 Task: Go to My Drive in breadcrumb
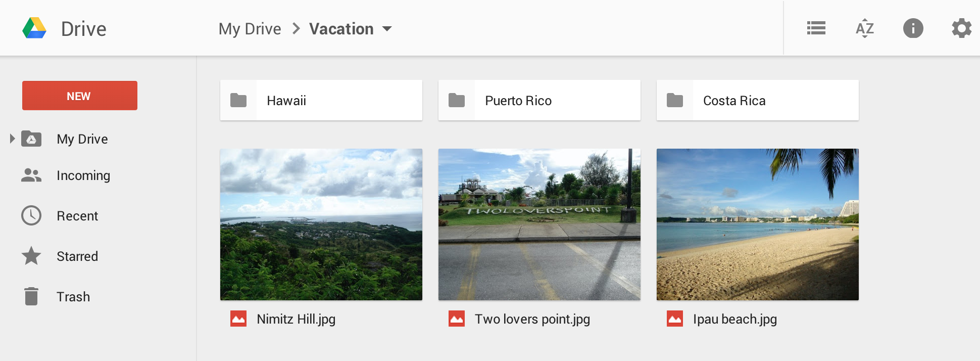click(250, 29)
